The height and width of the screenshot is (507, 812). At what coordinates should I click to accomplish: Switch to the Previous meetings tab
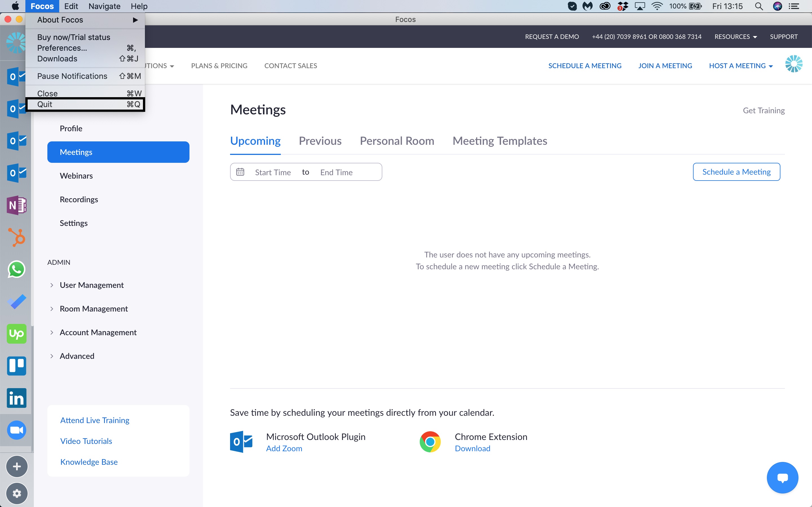click(x=320, y=141)
